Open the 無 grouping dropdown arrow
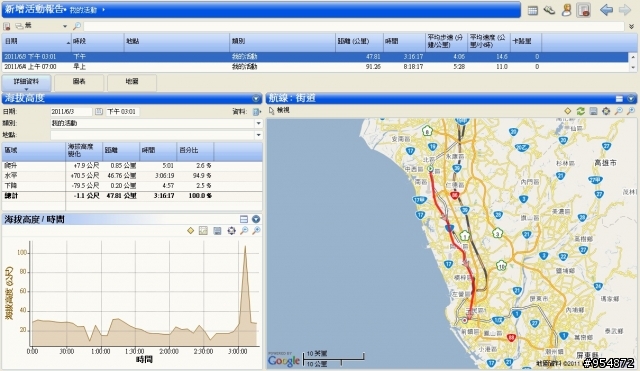Viewport: 640px width, 371px height. (64, 27)
